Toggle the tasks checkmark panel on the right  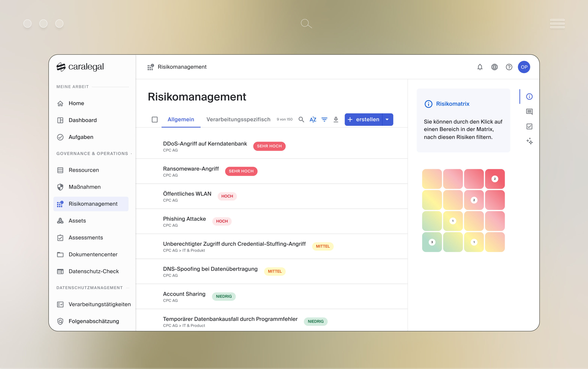click(529, 127)
